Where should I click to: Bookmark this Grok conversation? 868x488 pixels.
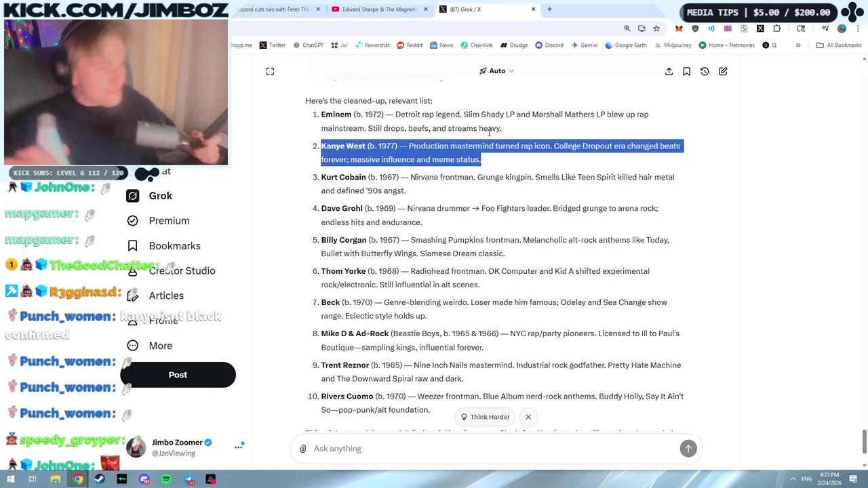pos(686,71)
